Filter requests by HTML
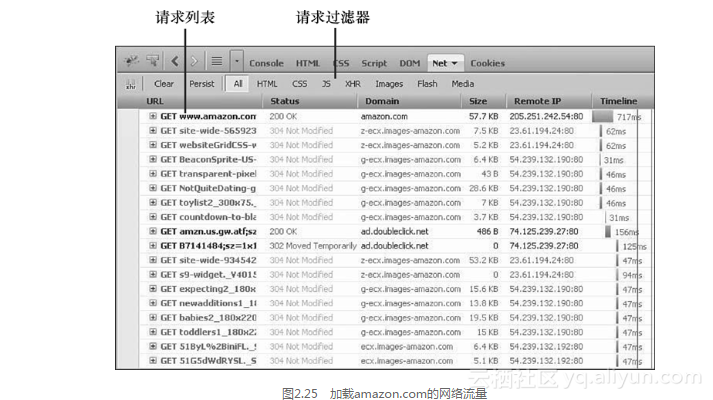Viewport: 713px width, 400px height. [267, 84]
